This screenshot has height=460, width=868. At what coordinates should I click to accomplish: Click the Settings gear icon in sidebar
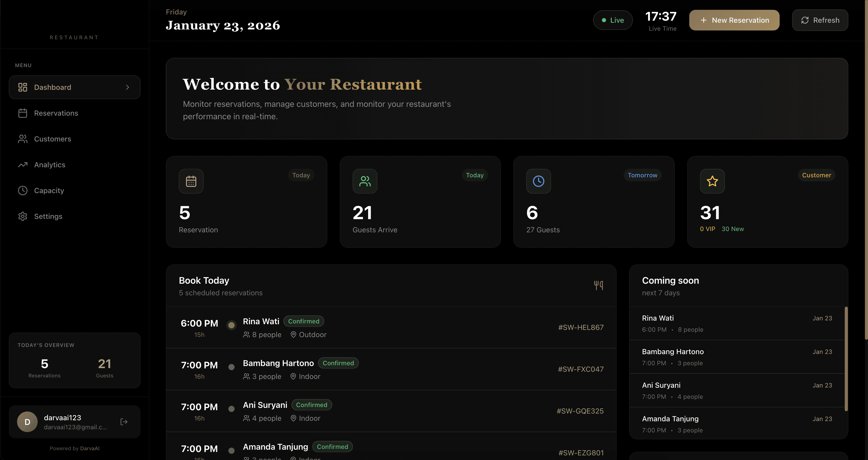click(x=22, y=216)
